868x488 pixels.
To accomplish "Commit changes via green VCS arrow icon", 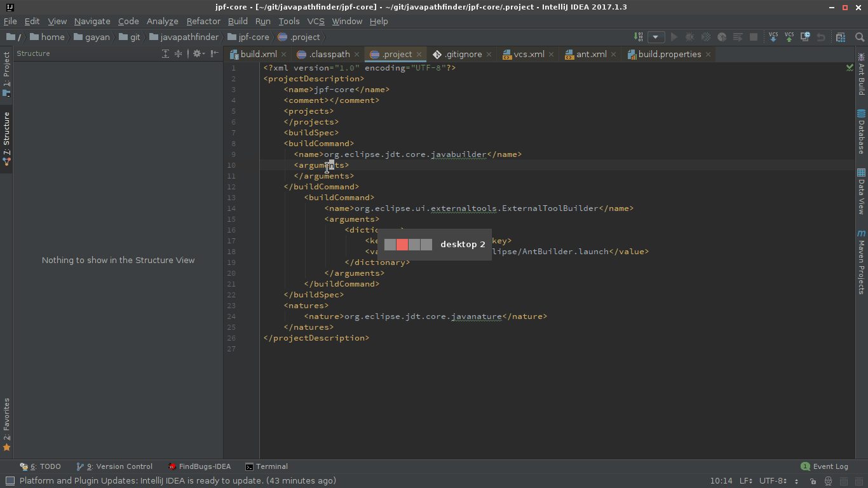I will 790,37.
